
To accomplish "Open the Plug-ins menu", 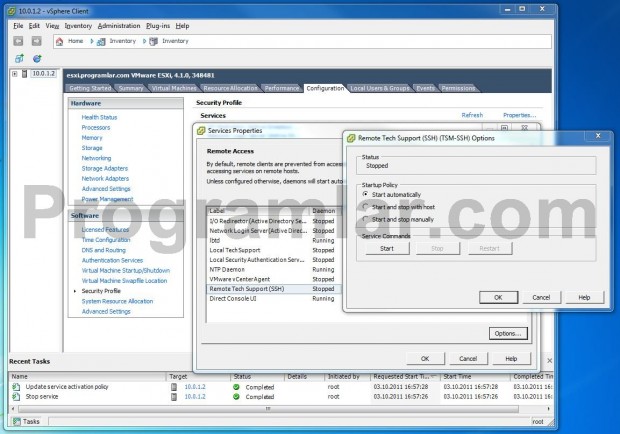I will pos(158,26).
